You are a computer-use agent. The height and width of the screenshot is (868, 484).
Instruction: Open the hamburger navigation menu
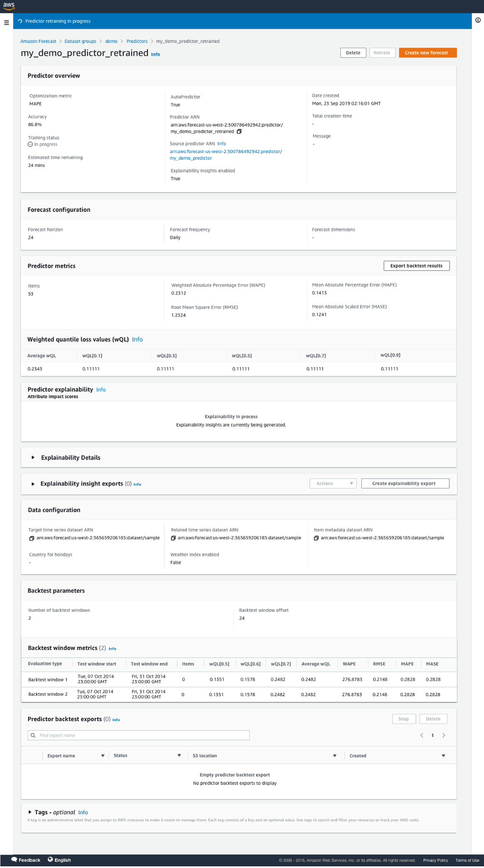tap(6, 23)
